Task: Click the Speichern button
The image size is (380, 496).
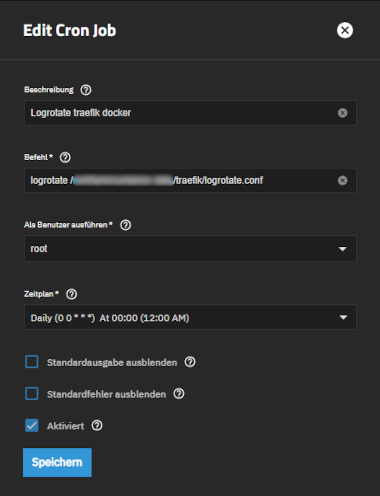Action: tap(57, 462)
